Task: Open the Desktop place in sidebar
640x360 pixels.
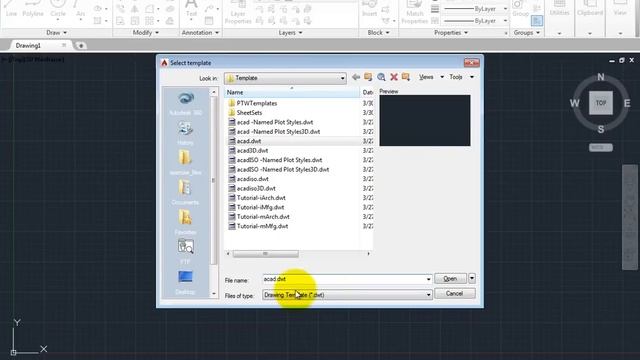Action: point(185,282)
